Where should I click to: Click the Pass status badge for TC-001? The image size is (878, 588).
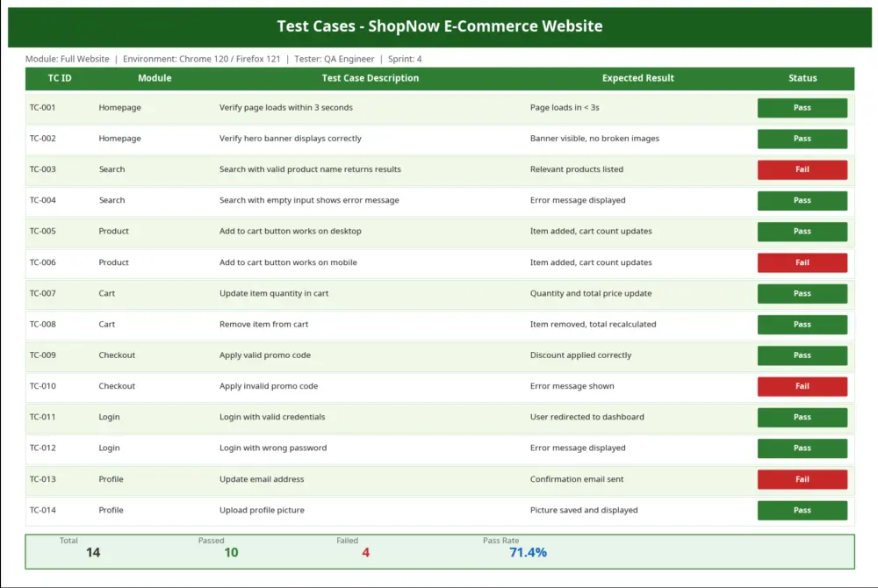802,108
